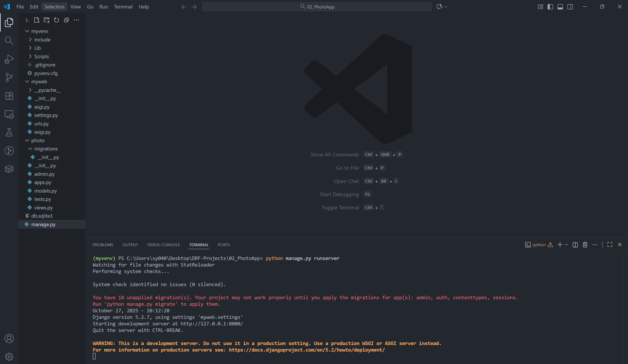Open the Search view in activity bar

9,41
